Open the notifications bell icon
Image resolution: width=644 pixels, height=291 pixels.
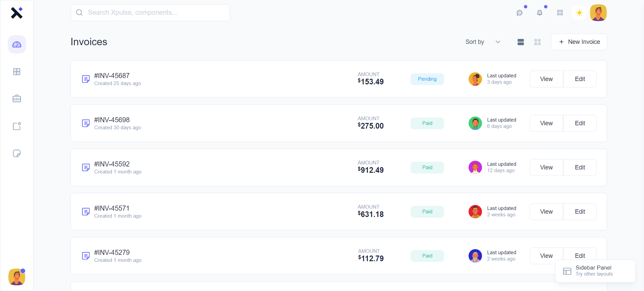(x=540, y=13)
